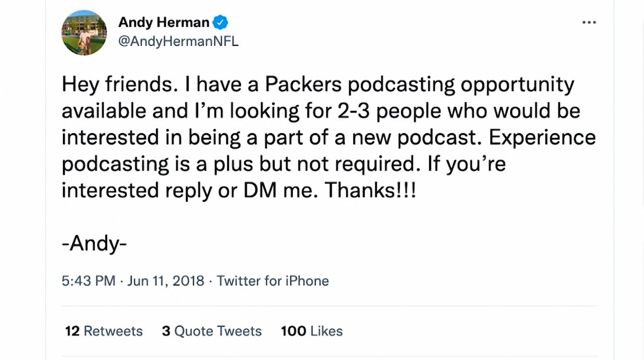Click the verified badge next to Andy Herman
The width and height of the screenshot is (644, 360).
[x=220, y=22]
